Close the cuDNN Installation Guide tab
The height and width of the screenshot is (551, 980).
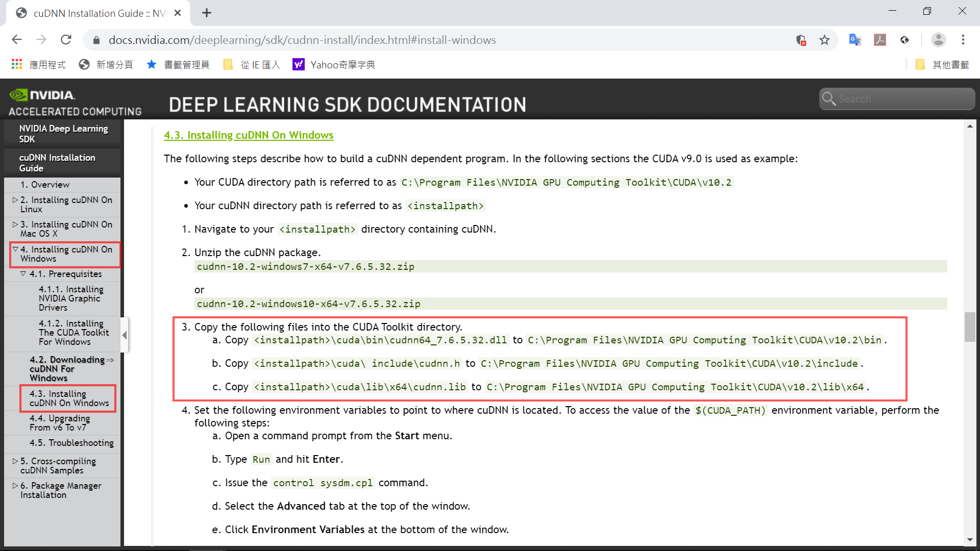tap(178, 13)
